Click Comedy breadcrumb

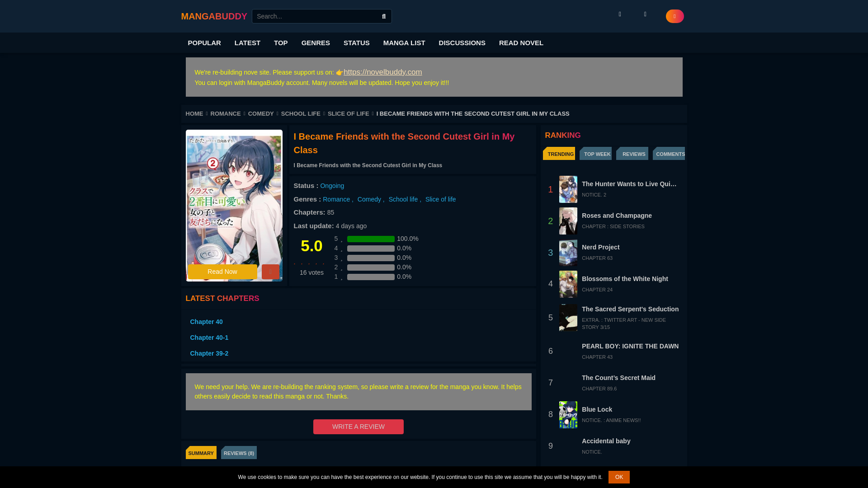(x=261, y=114)
